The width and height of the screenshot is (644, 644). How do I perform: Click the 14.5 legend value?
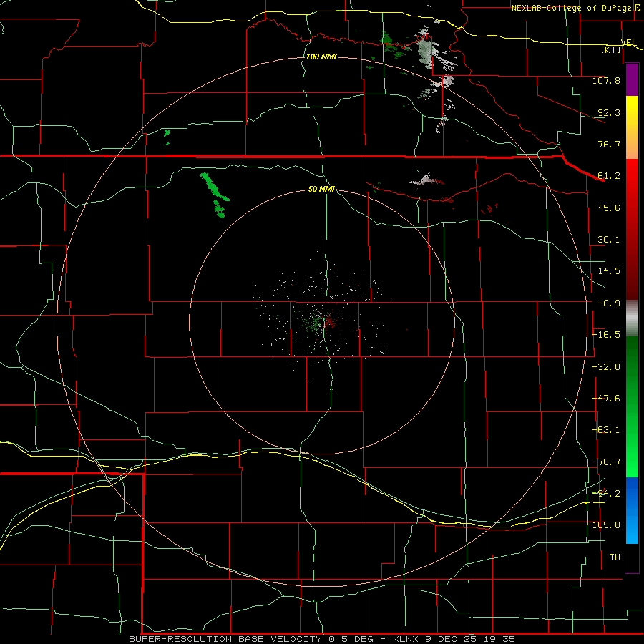pyautogui.click(x=609, y=271)
